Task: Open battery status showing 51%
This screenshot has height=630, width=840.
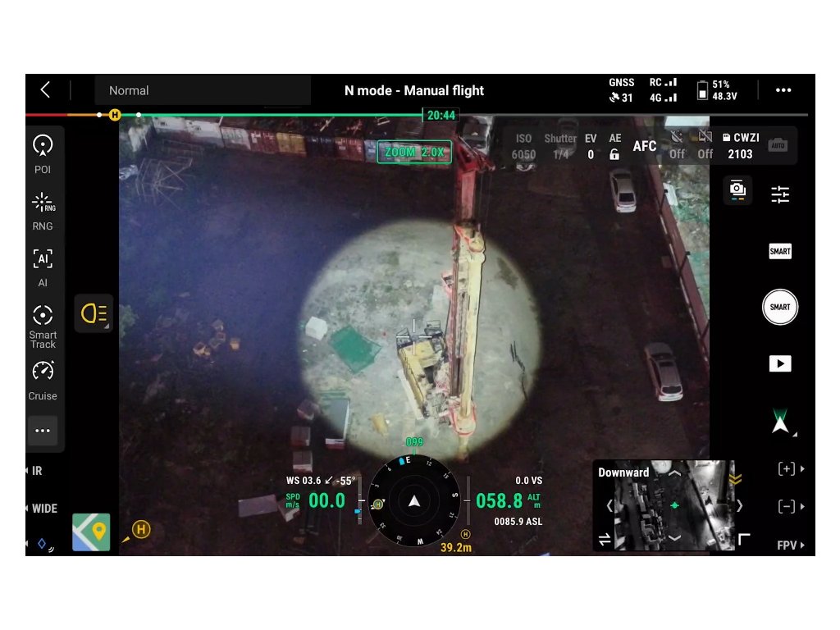Action: (x=717, y=90)
